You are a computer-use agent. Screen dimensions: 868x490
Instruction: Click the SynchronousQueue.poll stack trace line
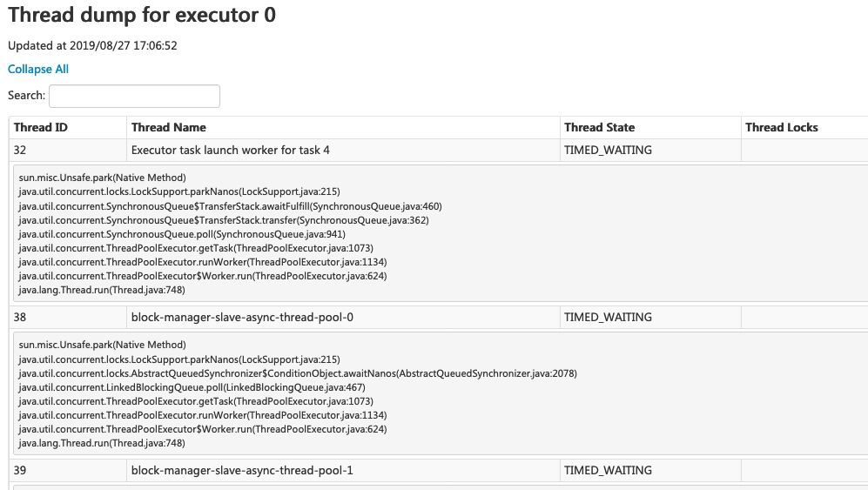[182, 234]
